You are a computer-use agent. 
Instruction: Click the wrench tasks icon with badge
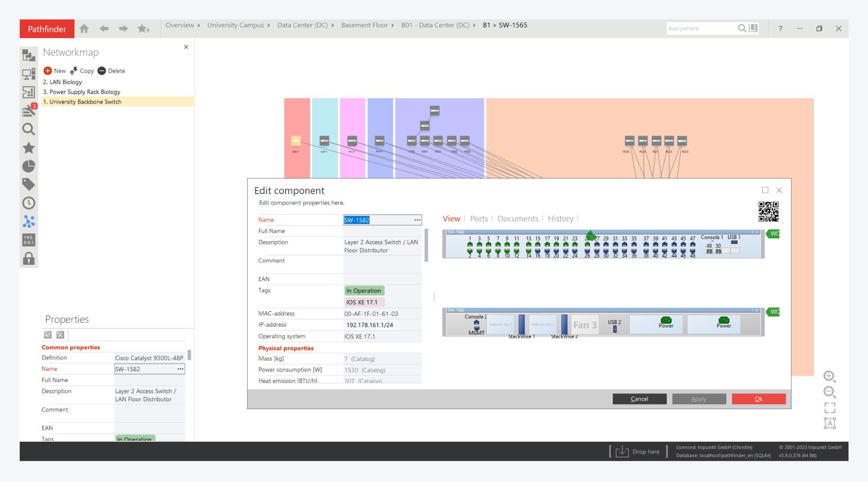29,110
